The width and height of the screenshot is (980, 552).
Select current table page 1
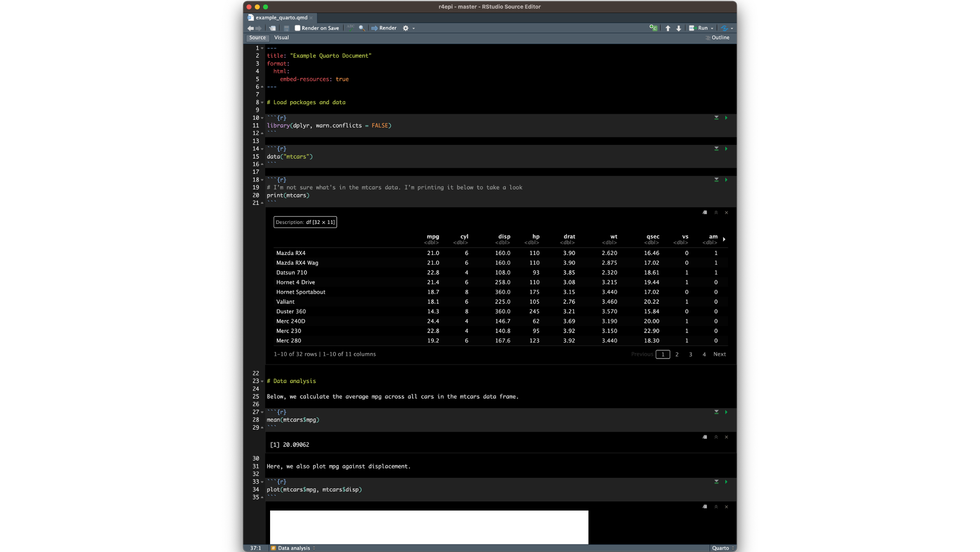click(x=663, y=354)
